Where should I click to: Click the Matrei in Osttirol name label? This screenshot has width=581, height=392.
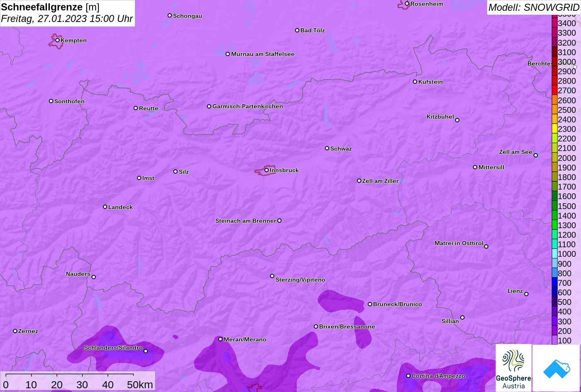(x=459, y=243)
